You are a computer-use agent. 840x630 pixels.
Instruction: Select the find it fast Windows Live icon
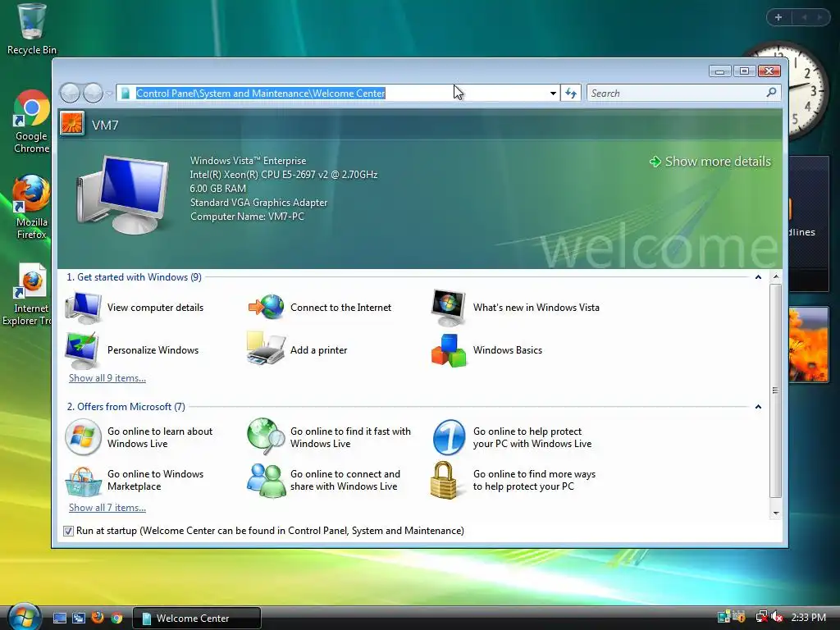point(266,436)
